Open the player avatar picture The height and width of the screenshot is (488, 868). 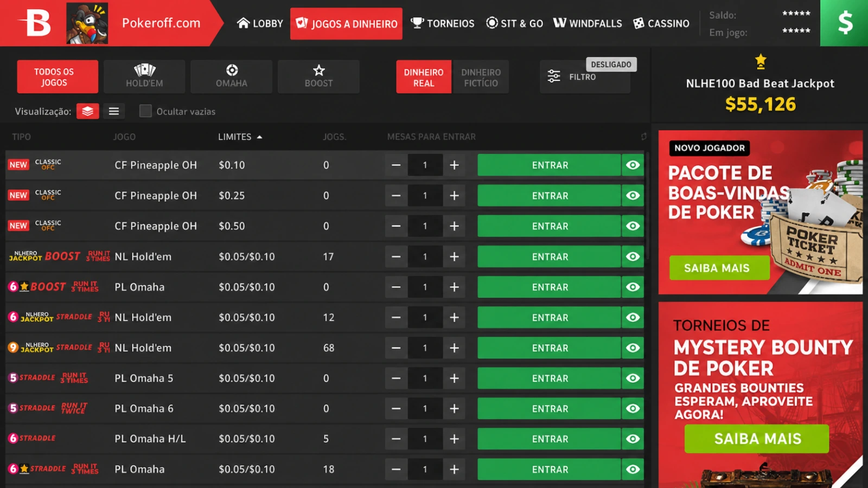click(87, 23)
